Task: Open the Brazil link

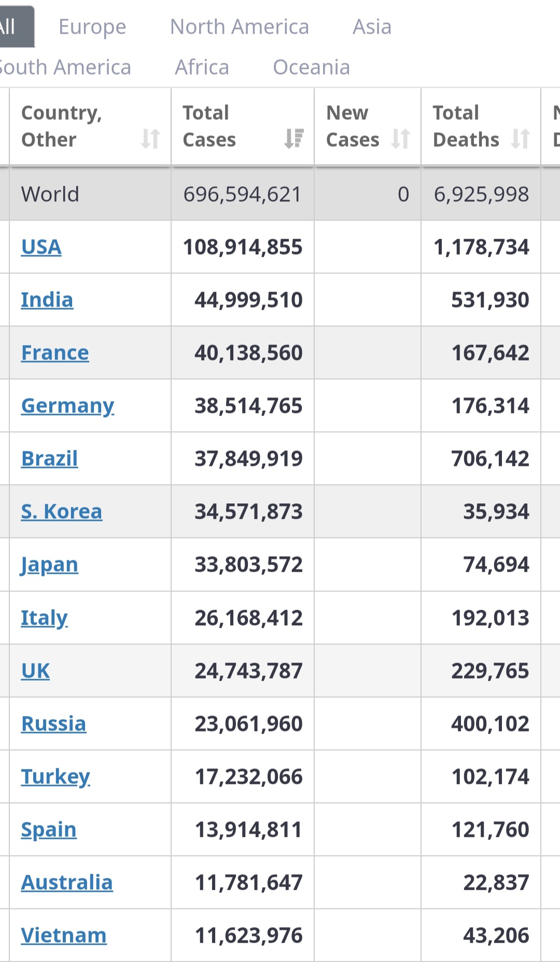Action: [50, 459]
